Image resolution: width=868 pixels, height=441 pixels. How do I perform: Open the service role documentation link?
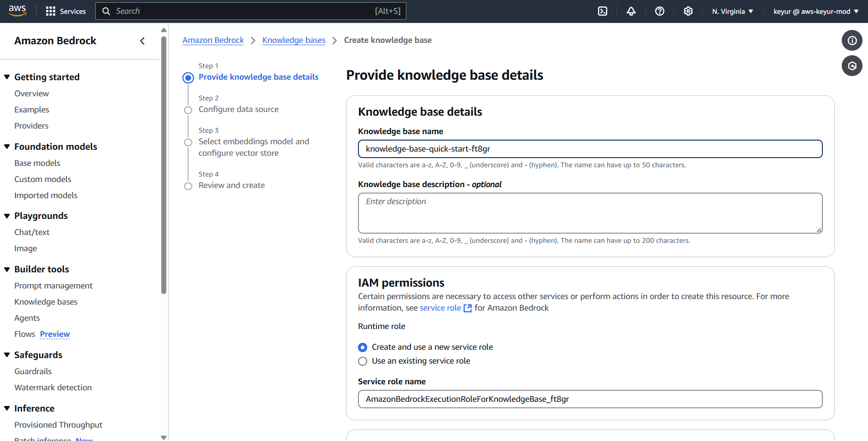click(440, 308)
